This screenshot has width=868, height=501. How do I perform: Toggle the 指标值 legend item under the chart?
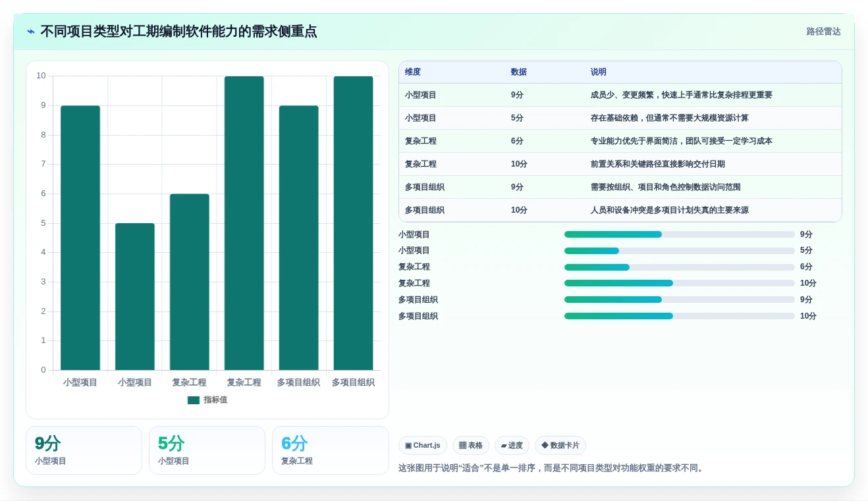point(207,400)
